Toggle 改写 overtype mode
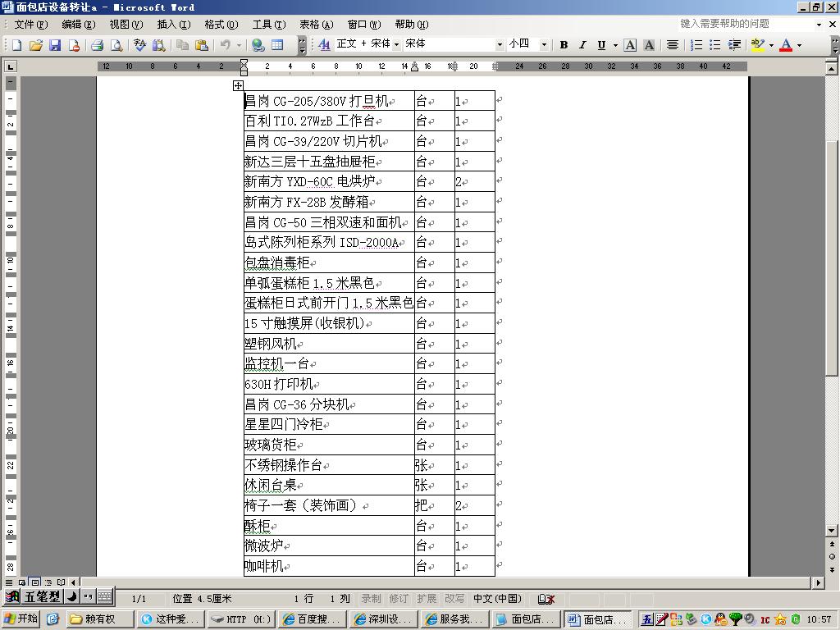 click(x=454, y=598)
